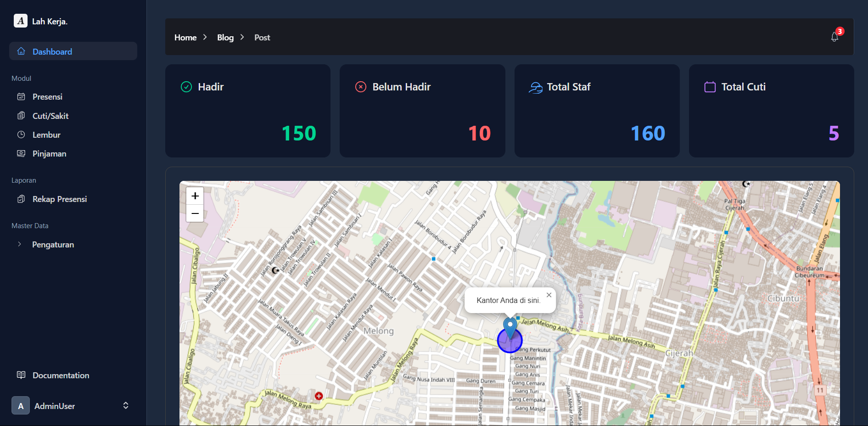The height and width of the screenshot is (426, 868).
Task: Click the red cross icon on Belum Hadir card
Action: point(361,86)
